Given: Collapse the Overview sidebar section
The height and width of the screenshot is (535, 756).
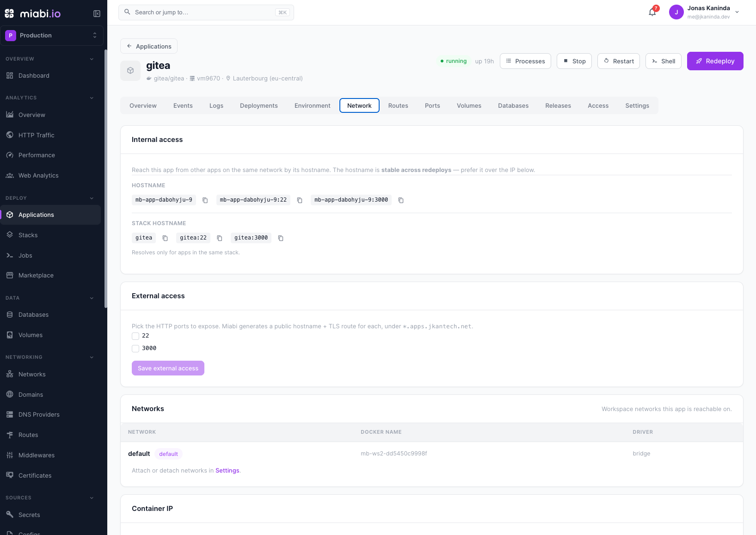Looking at the screenshot, I should [92, 59].
